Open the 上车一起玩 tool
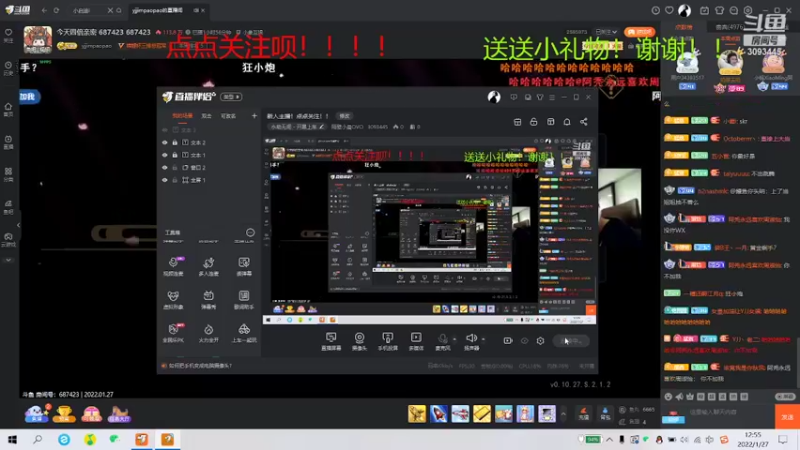Viewport: 800px width, 450px height. coord(244,333)
